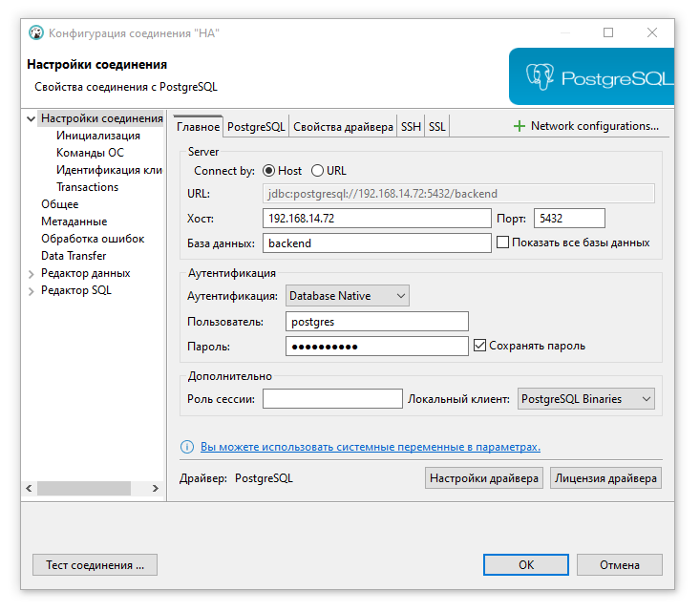700x612 pixels.
Task: Open the system variables help link
Action: (x=370, y=447)
